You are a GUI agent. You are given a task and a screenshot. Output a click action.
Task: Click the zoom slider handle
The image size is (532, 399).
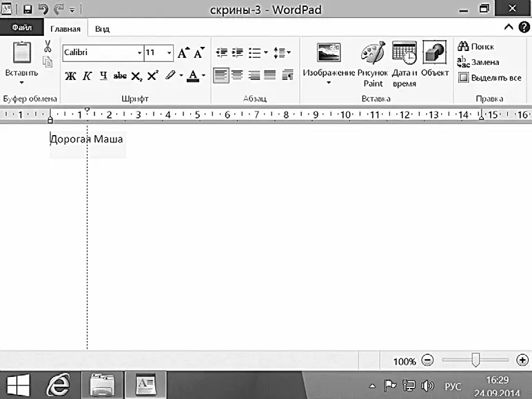[x=475, y=360]
